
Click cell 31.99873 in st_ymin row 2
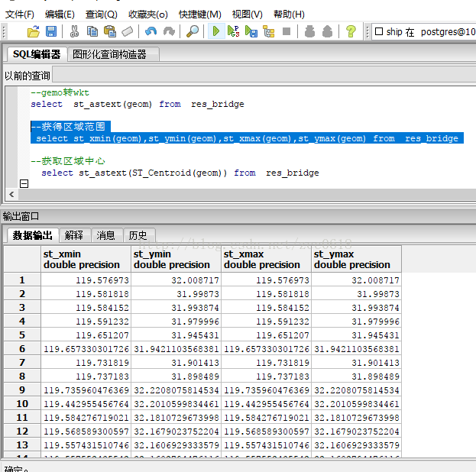176,294
